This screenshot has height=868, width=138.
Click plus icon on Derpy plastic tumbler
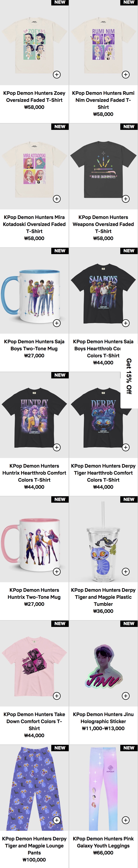pyautogui.click(x=126, y=572)
